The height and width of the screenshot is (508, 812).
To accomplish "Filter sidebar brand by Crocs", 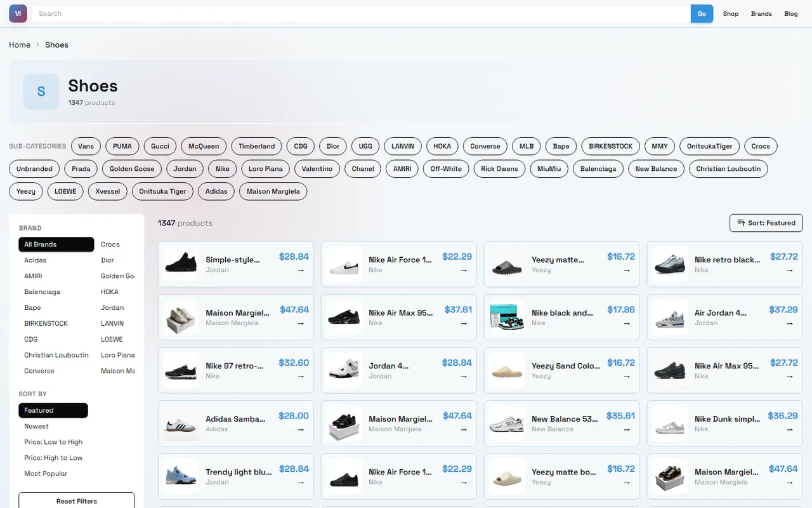I will tap(115, 244).
